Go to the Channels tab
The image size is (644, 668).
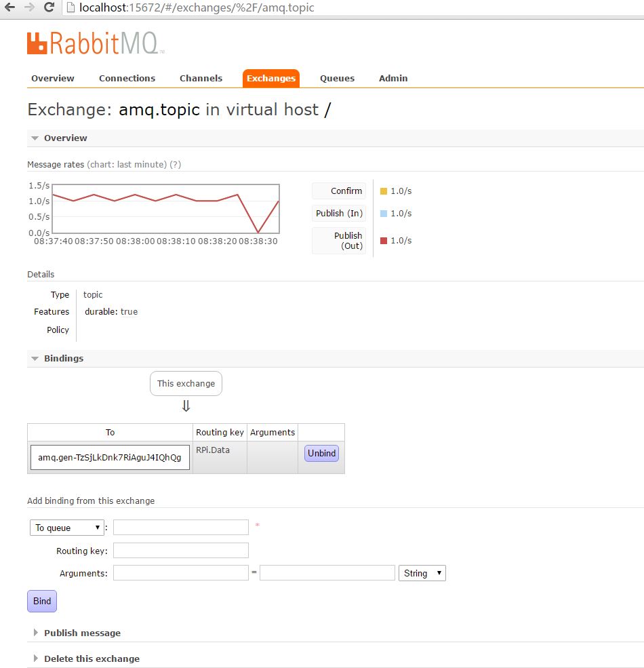coord(201,79)
